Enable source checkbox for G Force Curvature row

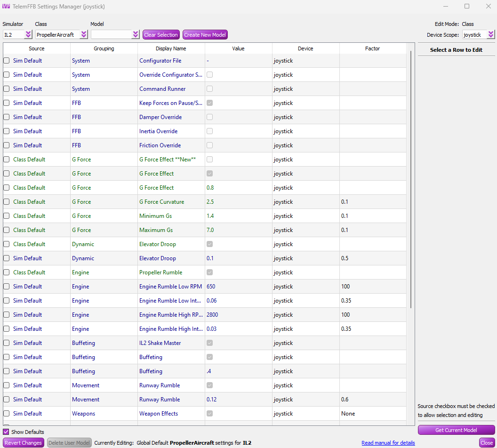[x=7, y=202]
